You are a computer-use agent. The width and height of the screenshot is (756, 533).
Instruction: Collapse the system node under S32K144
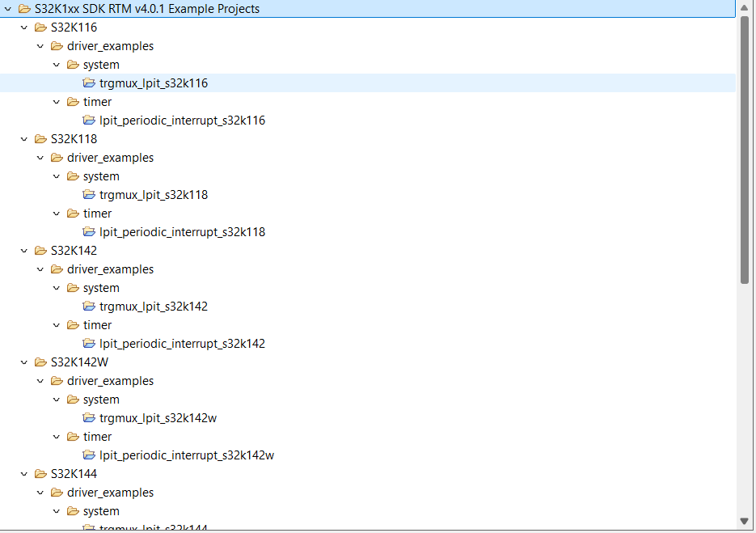(57, 510)
